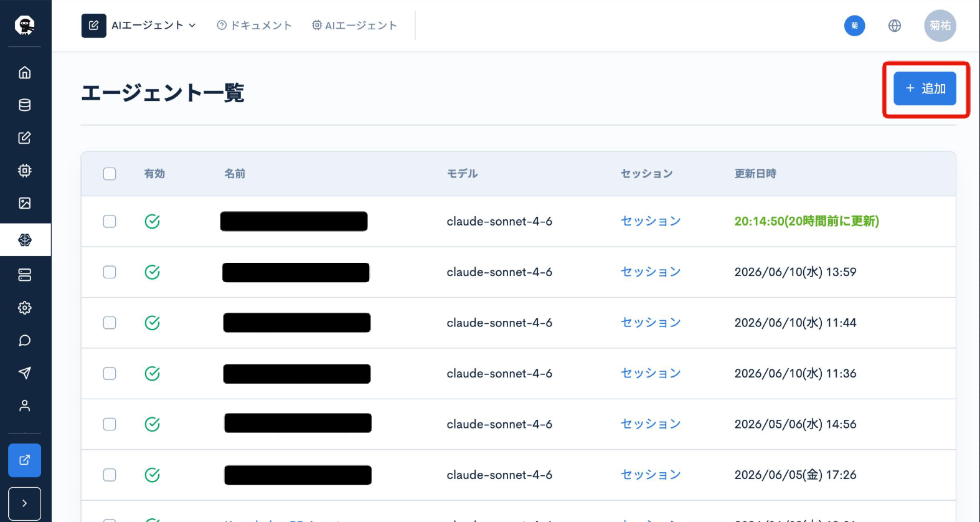Open the CPU chip icon in sidebar
The width and height of the screenshot is (980, 522).
pyautogui.click(x=25, y=171)
